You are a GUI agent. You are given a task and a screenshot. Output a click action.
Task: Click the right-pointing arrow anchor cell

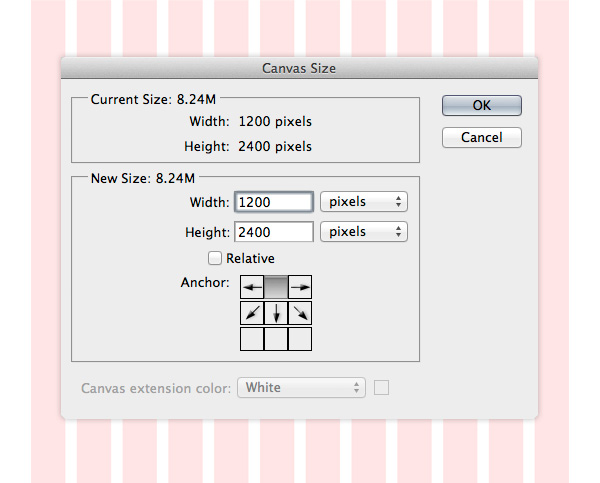[300, 287]
